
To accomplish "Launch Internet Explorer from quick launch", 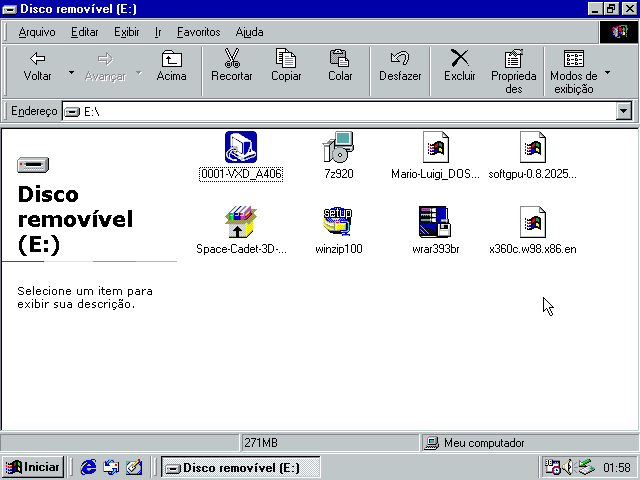I will point(89,467).
